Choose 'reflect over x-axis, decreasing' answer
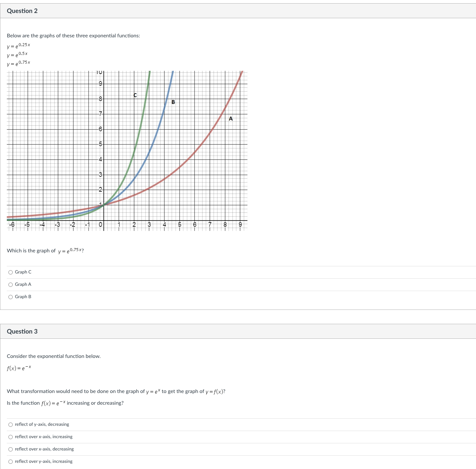Screen dimensions: 476x469 (11, 449)
